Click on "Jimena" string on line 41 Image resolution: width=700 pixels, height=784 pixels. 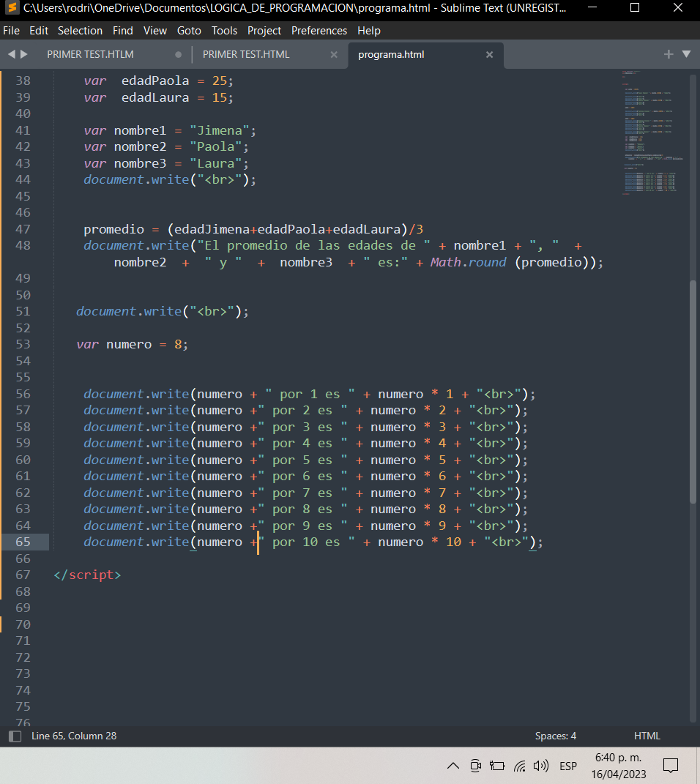220,130
